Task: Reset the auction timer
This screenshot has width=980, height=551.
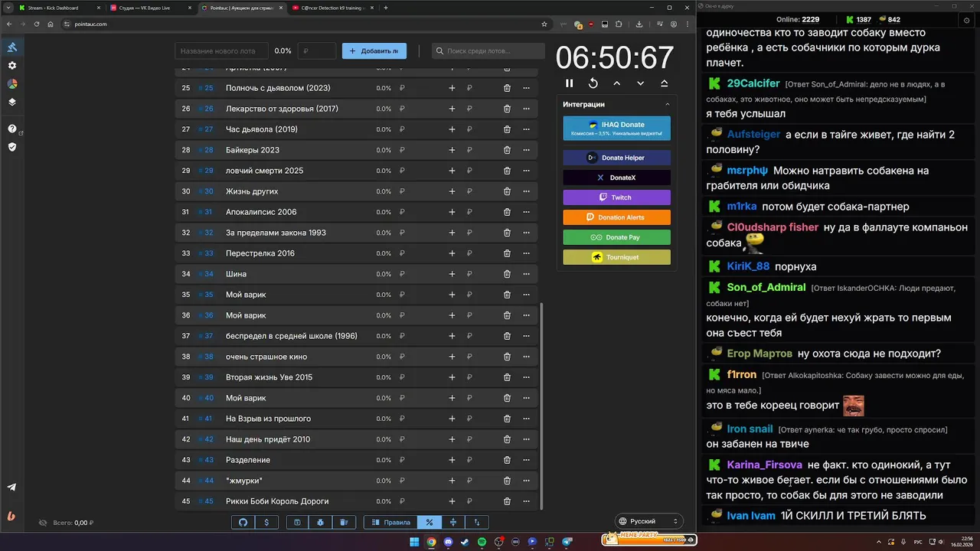Action: 593,83
